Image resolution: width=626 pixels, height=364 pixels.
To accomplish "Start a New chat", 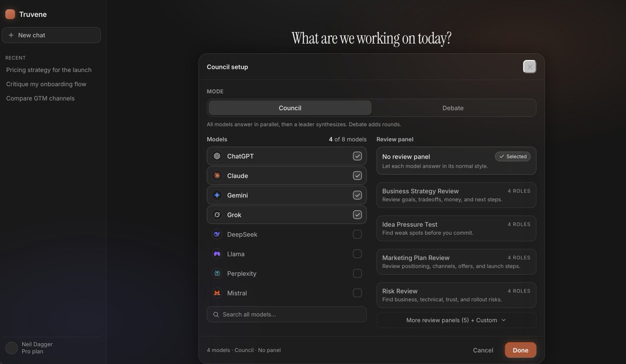I will [51, 35].
